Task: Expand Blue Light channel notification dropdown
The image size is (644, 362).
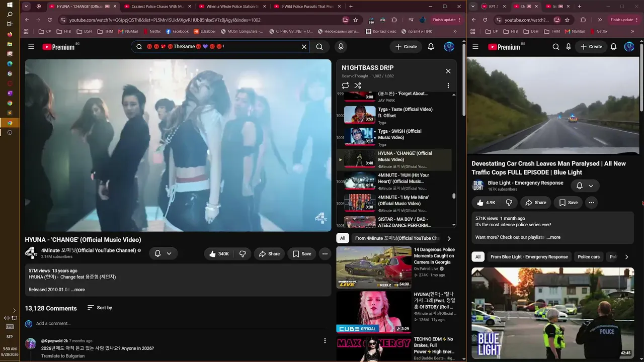Action: 585,186
